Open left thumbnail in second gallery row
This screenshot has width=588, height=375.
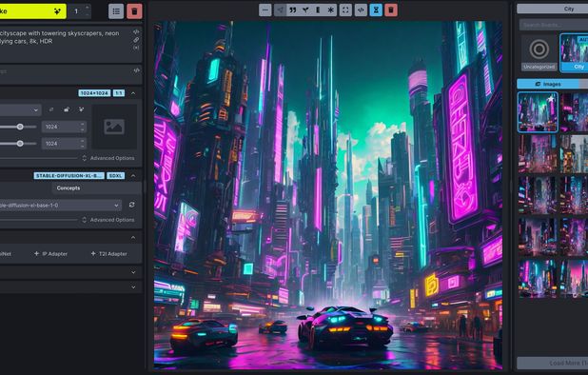click(538, 154)
